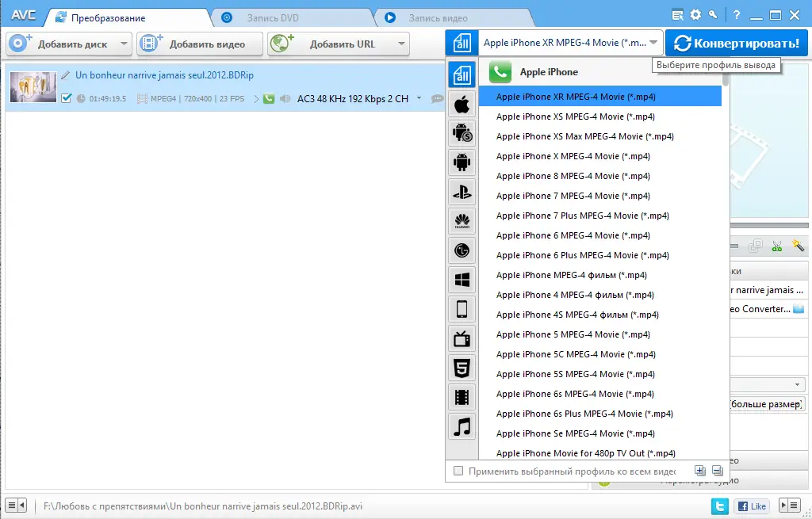Pick Apple iPhone 4S MPEG-4 фильм
The image size is (812, 519).
point(599,315)
